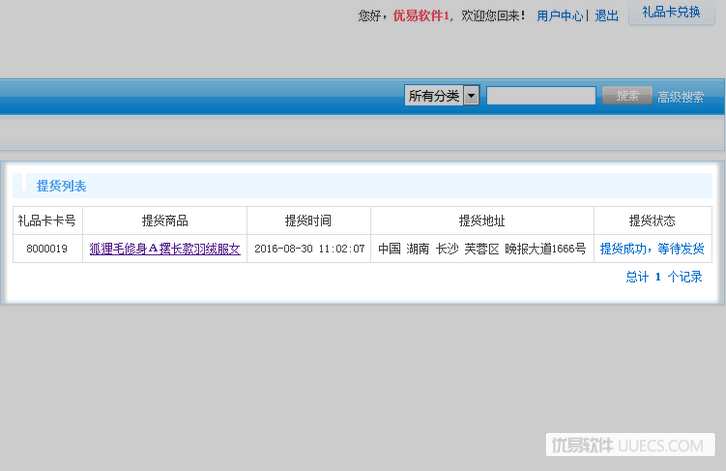726x471 pixels.
Task: Select status text 提货成功，等待发货
Action: [652, 249]
